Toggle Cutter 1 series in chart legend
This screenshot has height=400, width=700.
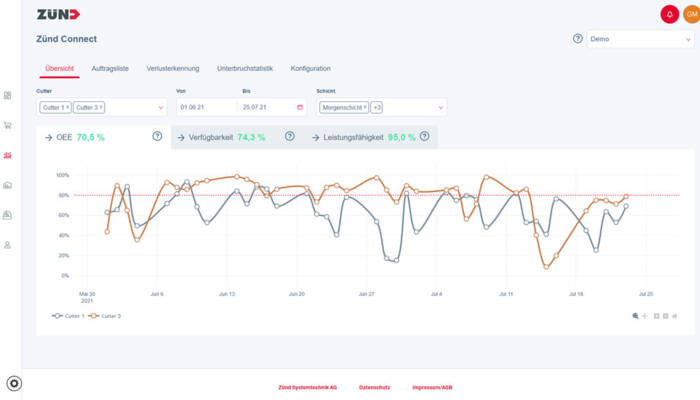tap(68, 316)
